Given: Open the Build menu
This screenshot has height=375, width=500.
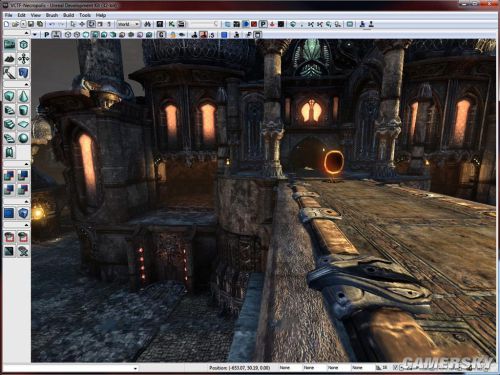Looking at the screenshot, I should (x=68, y=15).
